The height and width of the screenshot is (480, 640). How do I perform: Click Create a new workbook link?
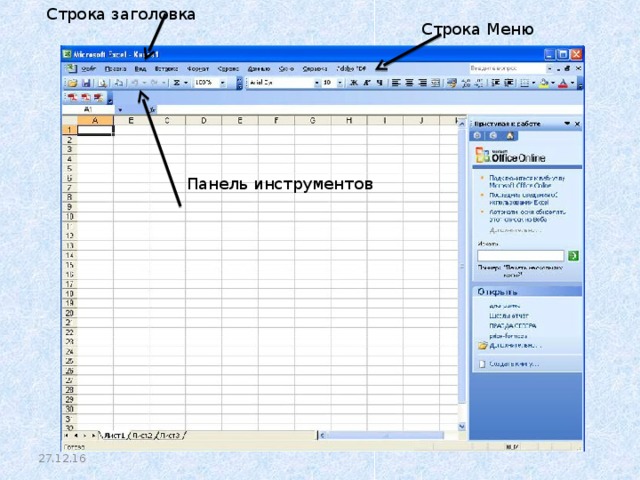point(513,364)
